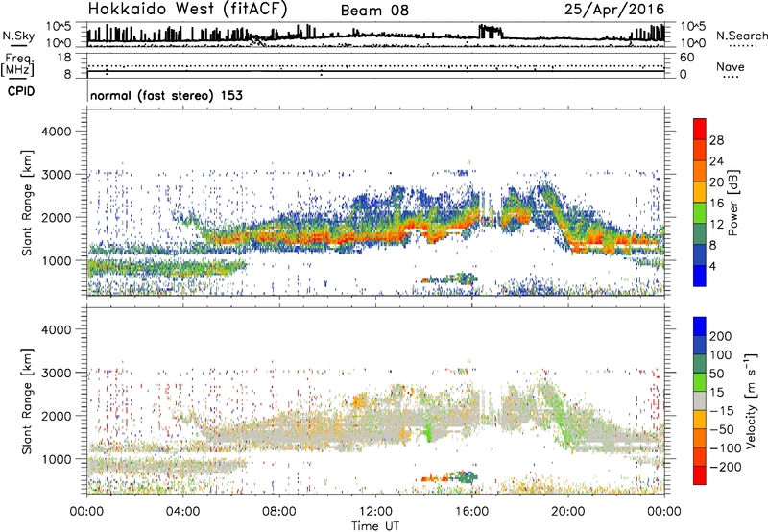
Task: Click the date '25/Apr/2016'
Action: pos(614,10)
